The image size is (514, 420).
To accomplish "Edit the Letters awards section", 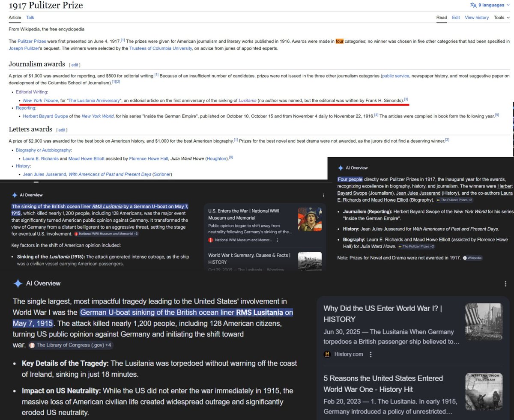I will coord(62,130).
